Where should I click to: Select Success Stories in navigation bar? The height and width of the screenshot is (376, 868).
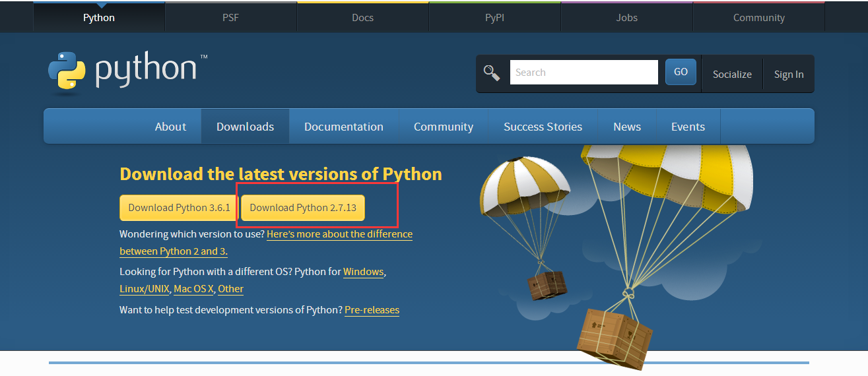pyautogui.click(x=543, y=127)
